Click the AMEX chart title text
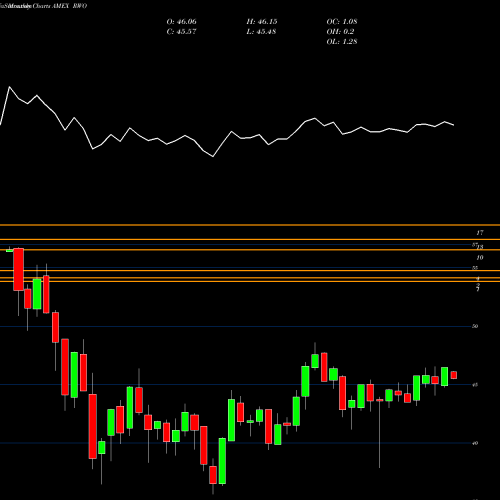This screenshot has width=500, height=500. point(61,6)
